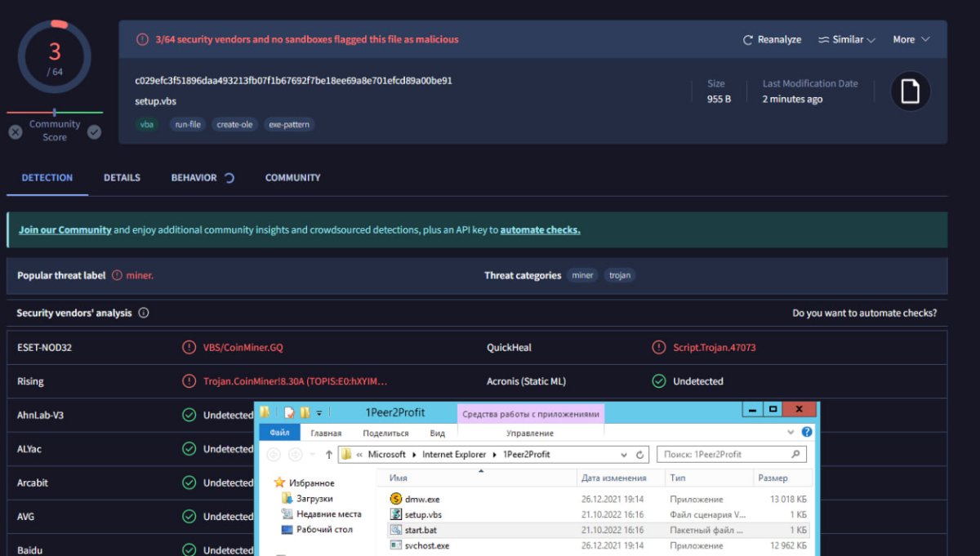980x556 pixels.
Task: Click the magnifier icon in Explorer search
Action: [795, 455]
